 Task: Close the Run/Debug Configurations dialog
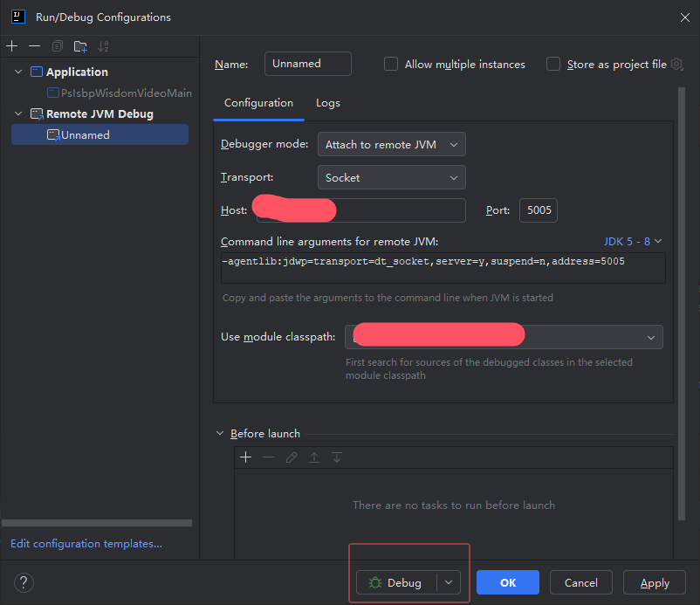click(x=684, y=17)
